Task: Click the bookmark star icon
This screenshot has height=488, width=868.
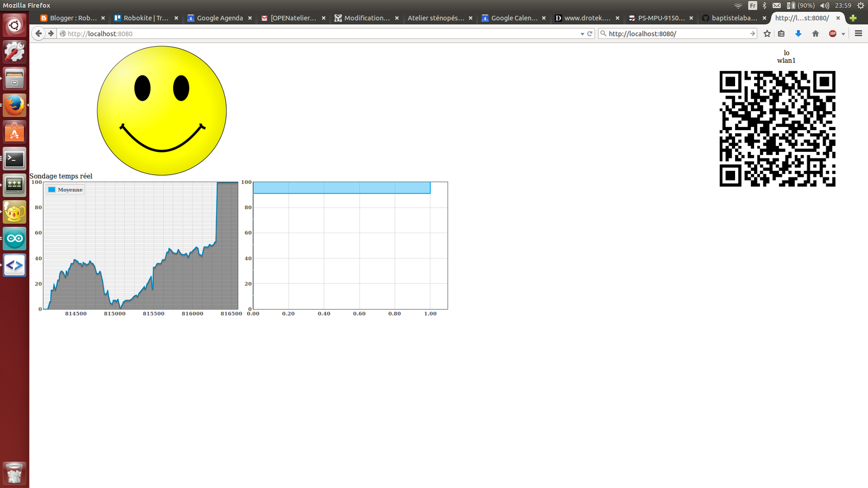Action: tap(767, 34)
